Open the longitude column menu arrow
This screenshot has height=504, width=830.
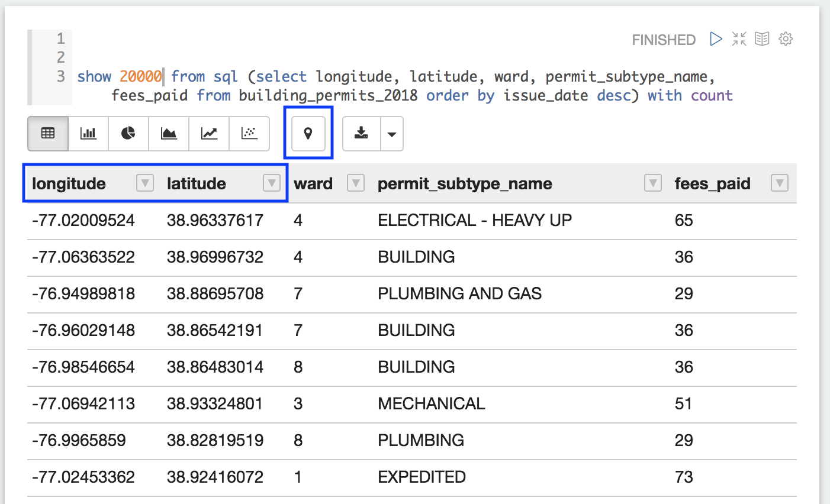tap(145, 183)
